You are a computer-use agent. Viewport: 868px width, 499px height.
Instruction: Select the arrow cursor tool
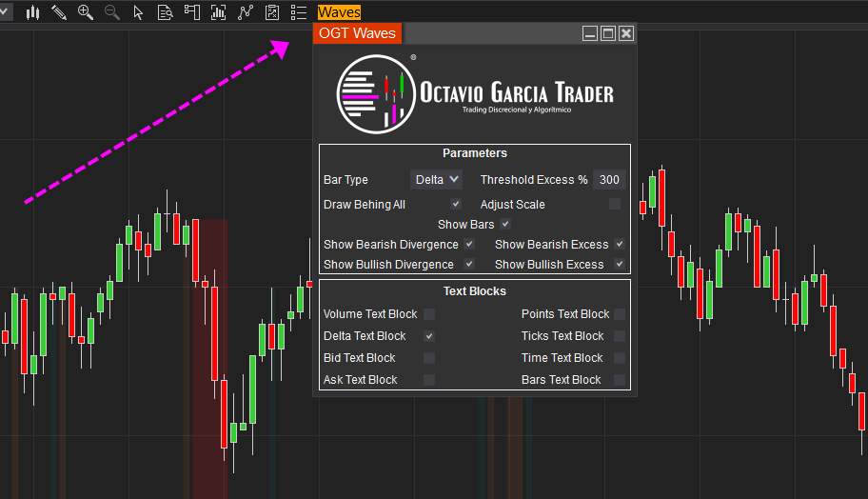tap(138, 12)
